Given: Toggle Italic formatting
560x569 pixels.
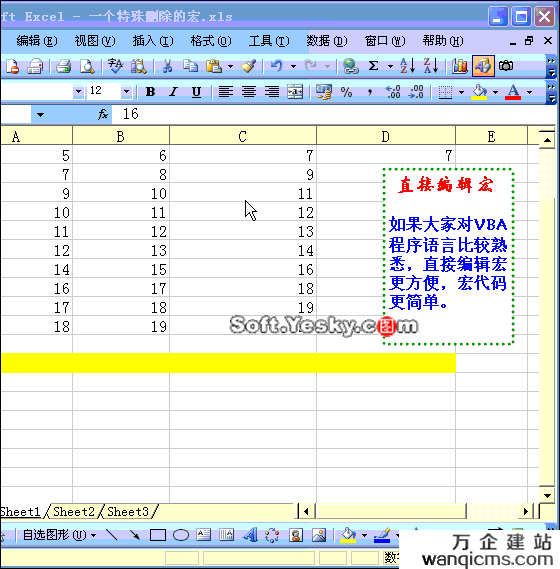Looking at the screenshot, I should point(173,92).
